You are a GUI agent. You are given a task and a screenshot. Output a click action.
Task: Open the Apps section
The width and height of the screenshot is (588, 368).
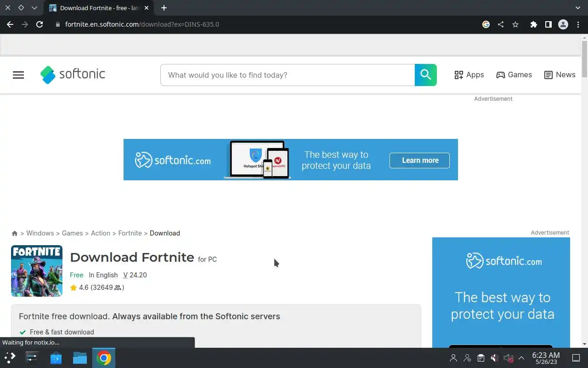(x=469, y=75)
